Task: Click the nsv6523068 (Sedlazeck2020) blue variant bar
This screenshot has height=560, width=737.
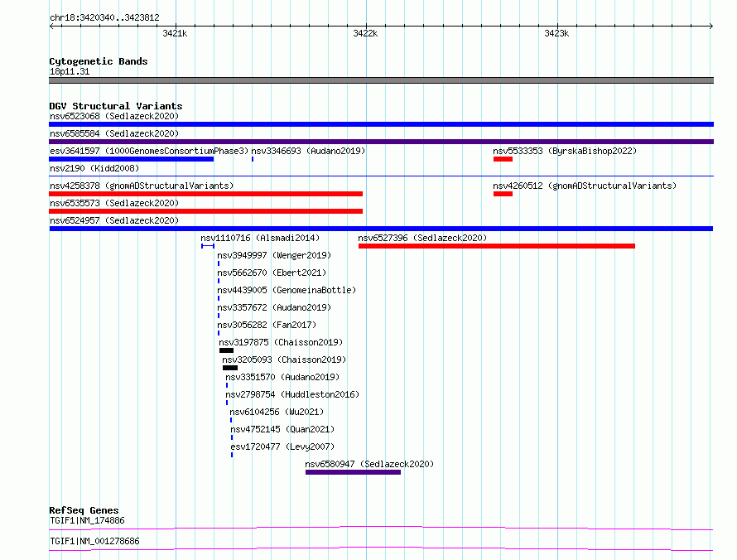Action: (x=381, y=124)
